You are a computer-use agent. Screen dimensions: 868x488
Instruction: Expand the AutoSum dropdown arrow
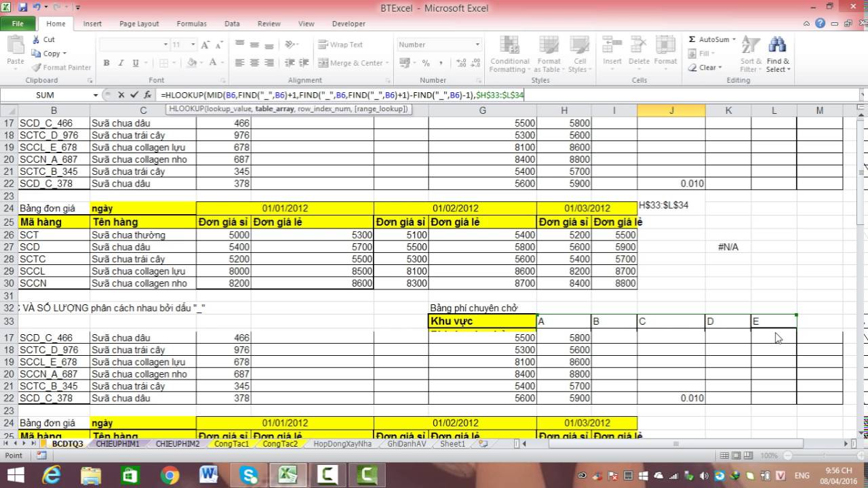coord(734,39)
